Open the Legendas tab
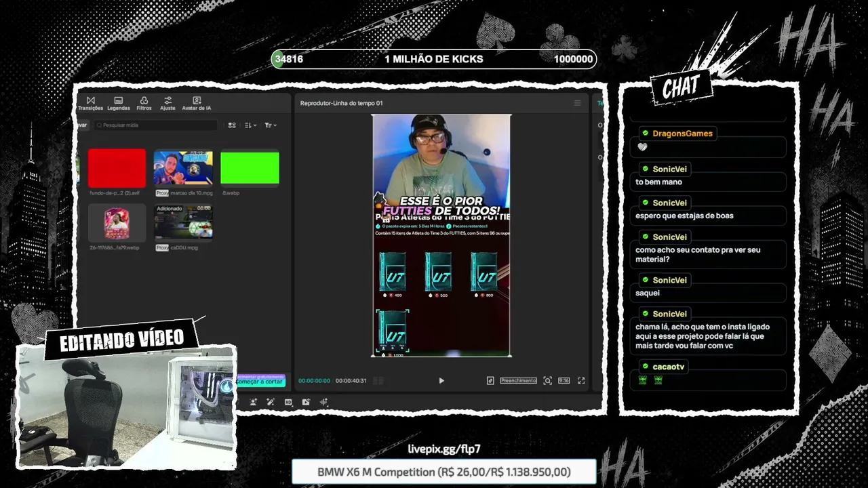 click(x=119, y=103)
